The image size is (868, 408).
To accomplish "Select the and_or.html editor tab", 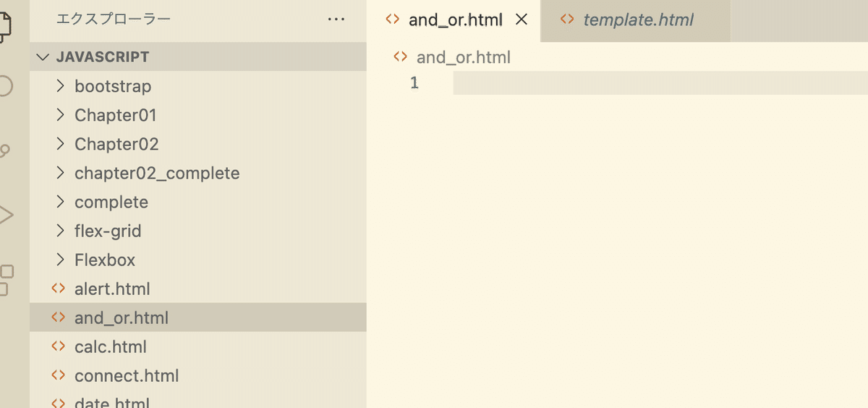I will [455, 20].
